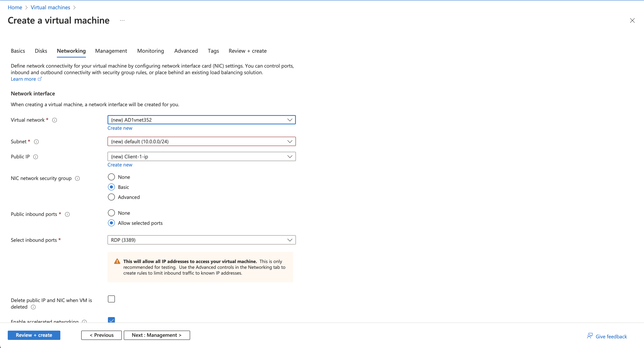The image size is (644, 348).
Task: Select Allow selected ports option
Action: pyautogui.click(x=111, y=223)
